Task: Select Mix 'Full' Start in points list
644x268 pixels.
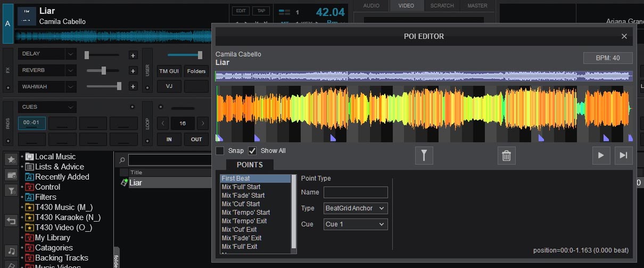Action: tap(255, 187)
